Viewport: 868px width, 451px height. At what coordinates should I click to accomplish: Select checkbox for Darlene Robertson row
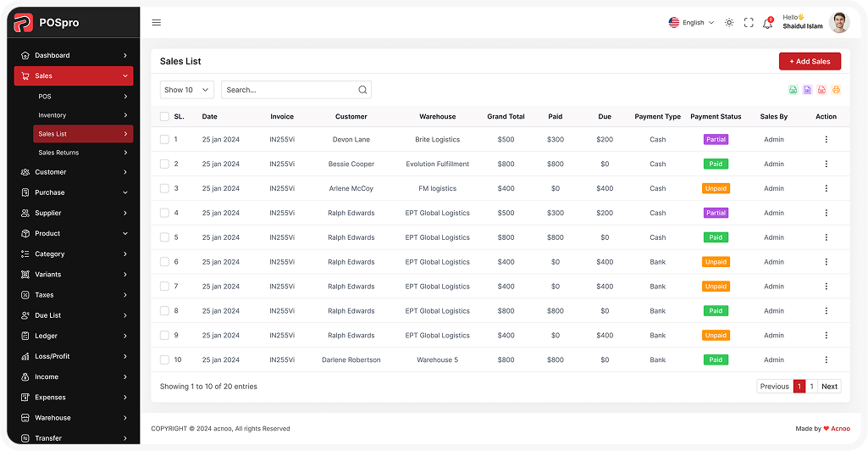[x=164, y=360]
